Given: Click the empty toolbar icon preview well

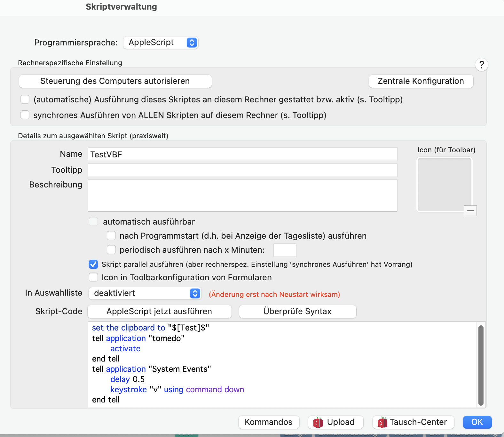Looking at the screenshot, I should [444, 185].
